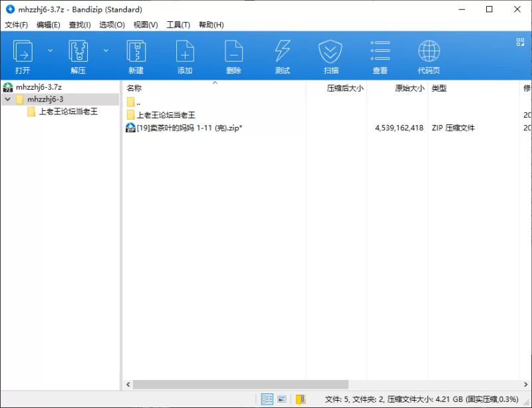Select 上老王论坛当老王 folder in file list

pyautogui.click(x=166, y=115)
